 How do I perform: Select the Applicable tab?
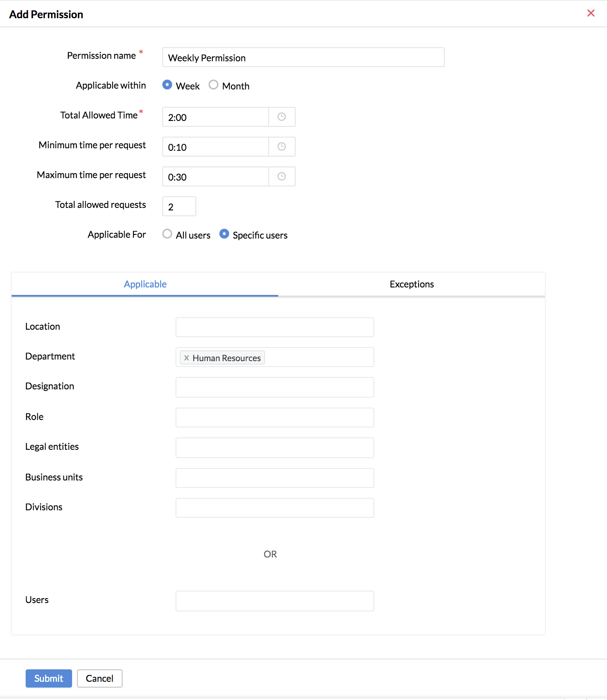(x=145, y=284)
